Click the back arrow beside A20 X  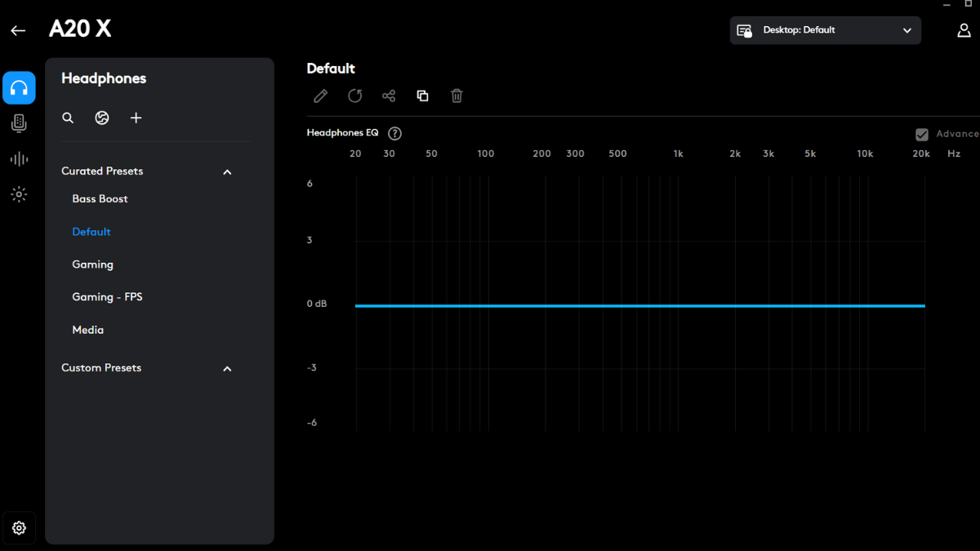(18, 31)
